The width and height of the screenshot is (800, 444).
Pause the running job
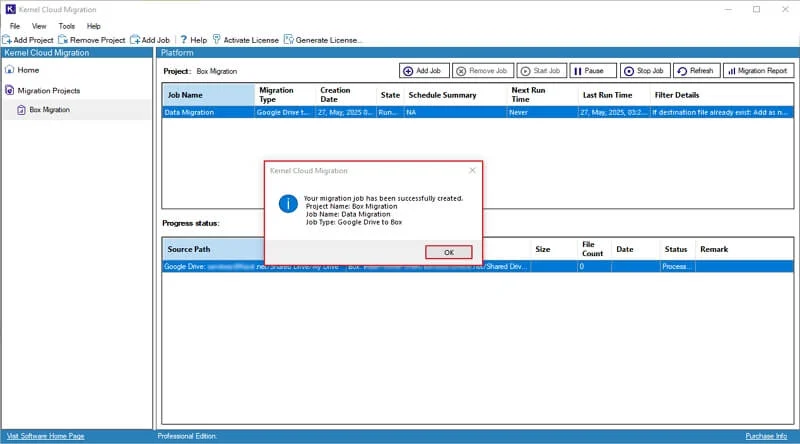592,71
